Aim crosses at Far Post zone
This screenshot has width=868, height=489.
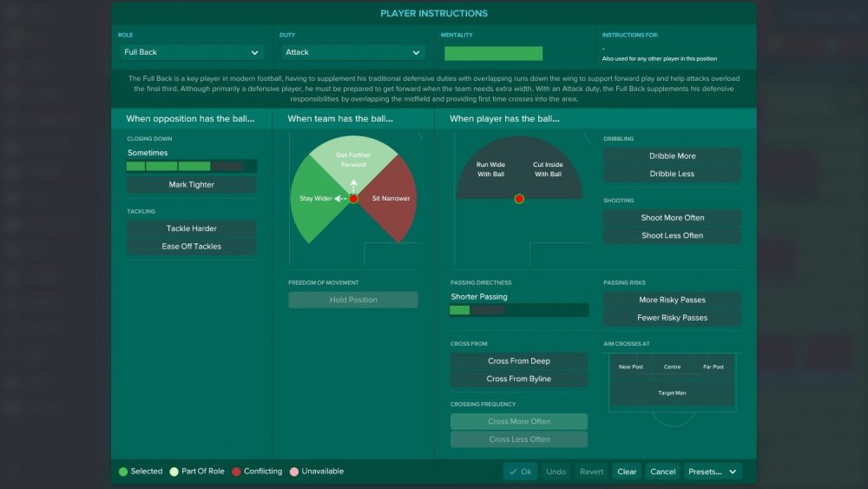tap(713, 367)
